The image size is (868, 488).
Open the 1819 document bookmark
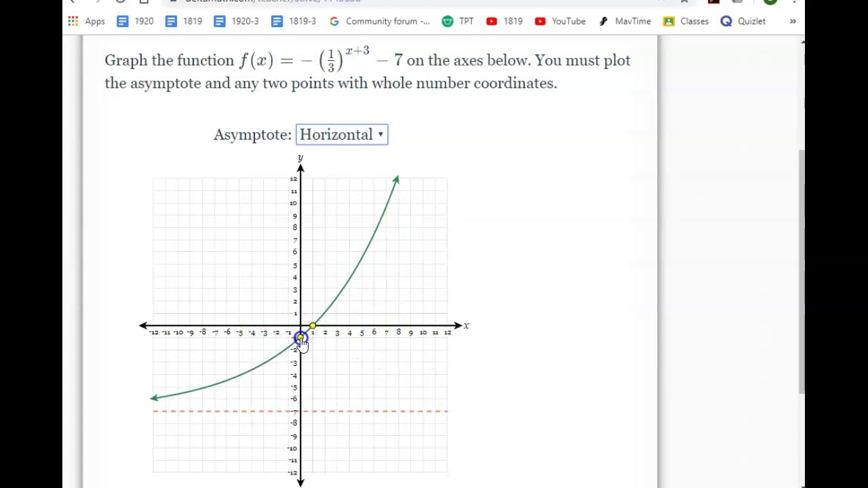184,21
